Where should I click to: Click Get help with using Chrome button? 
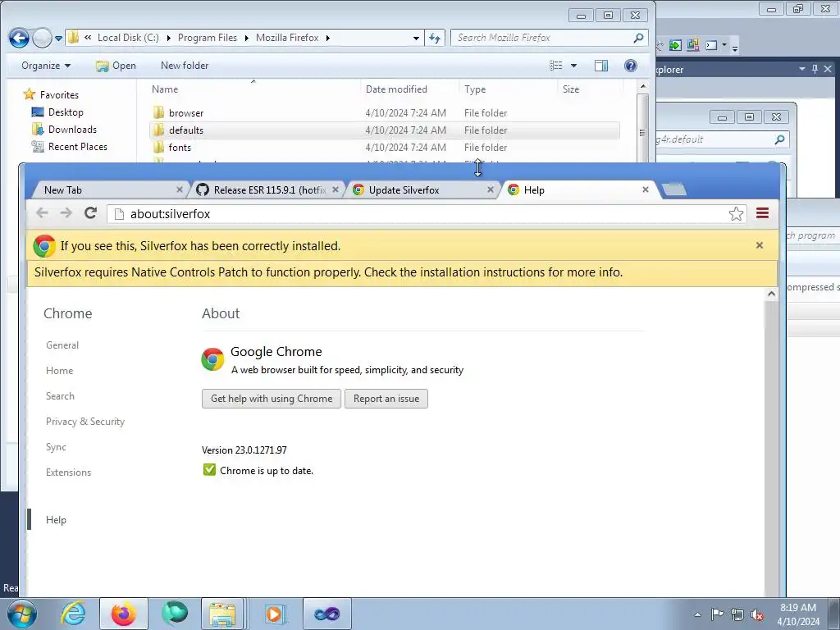(272, 399)
